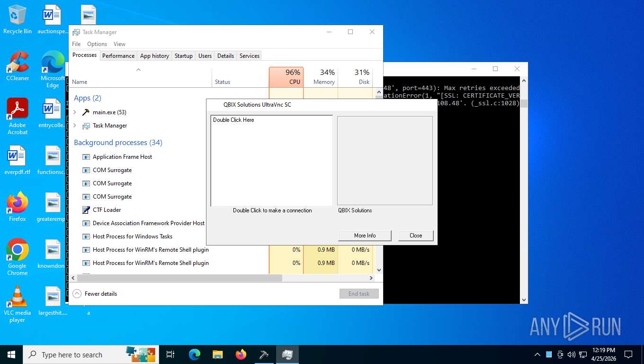Launch Google Chrome desktop shortcut
The height and width of the screenshot is (364, 644).
(x=18, y=257)
